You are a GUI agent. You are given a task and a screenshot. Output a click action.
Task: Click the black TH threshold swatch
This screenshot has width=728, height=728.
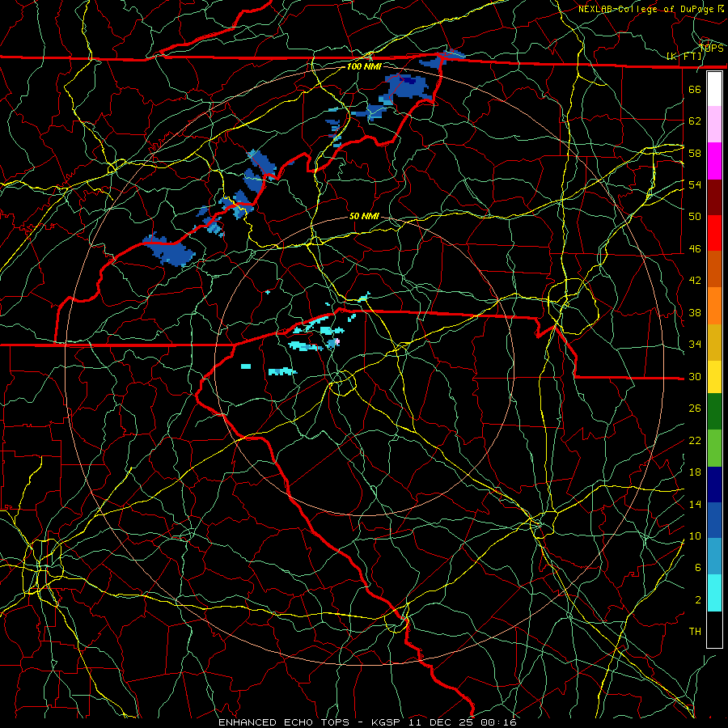coord(714,629)
